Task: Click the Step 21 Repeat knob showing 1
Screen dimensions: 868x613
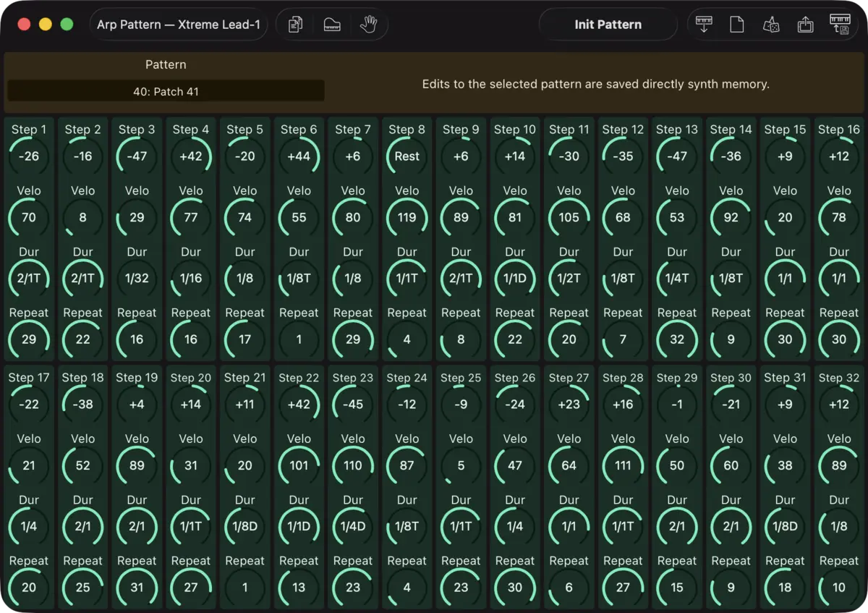Action: point(245,588)
